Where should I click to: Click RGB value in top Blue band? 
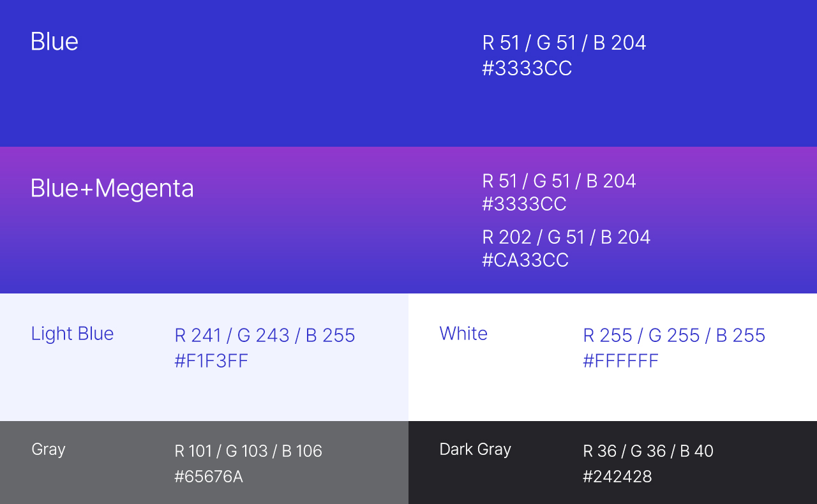(564, 43)
